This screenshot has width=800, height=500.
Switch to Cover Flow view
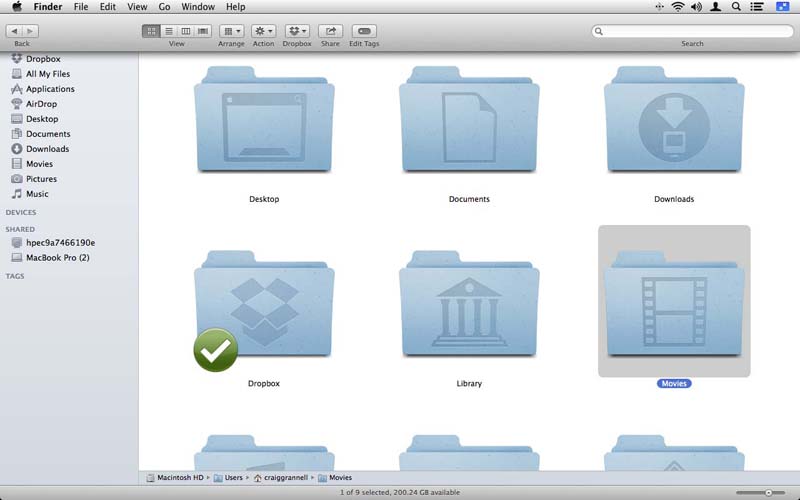point(203,31)
